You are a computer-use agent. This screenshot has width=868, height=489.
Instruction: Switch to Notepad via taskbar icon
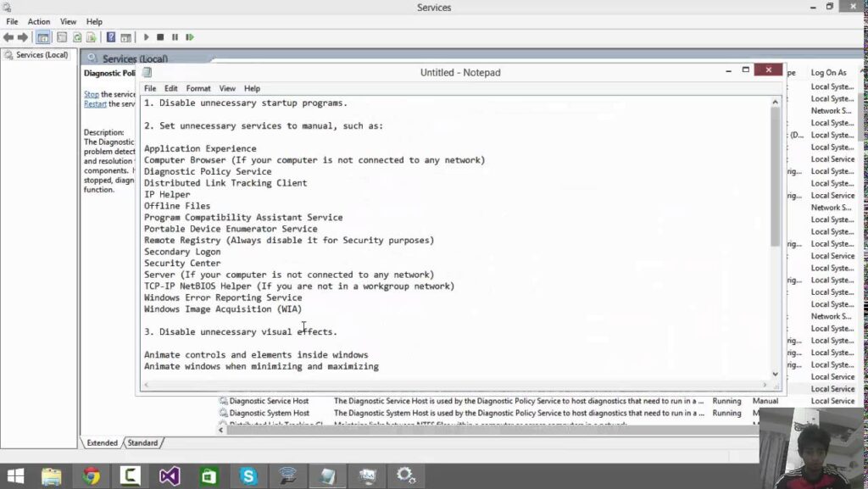pyautogui.click(x=328, y=475)
